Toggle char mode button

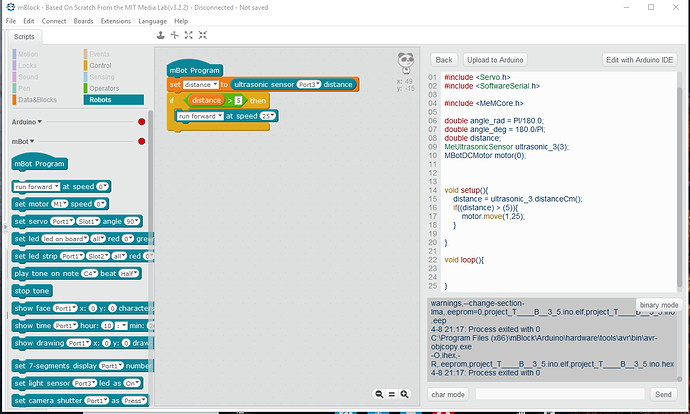(448, 394)
